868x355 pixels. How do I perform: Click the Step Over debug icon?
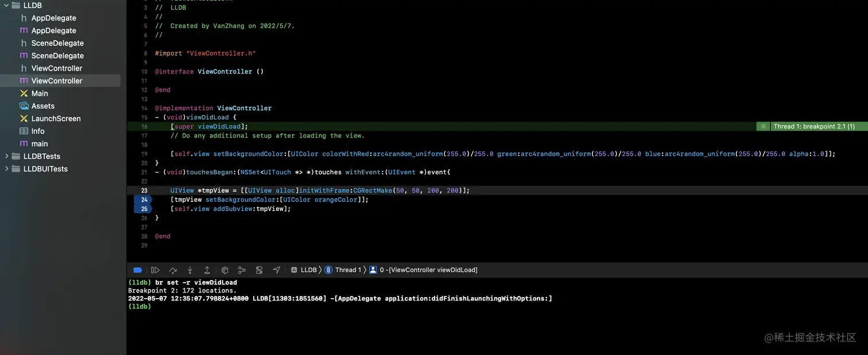coord(173,270)
